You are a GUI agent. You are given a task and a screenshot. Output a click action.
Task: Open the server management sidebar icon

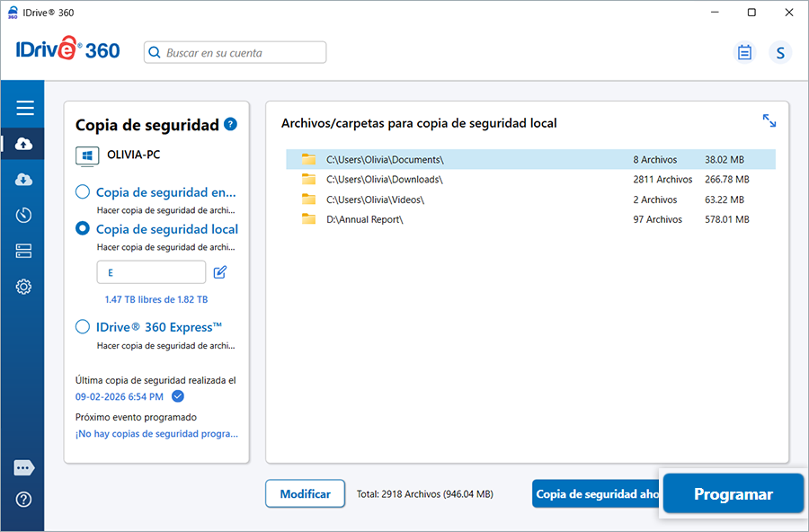24,251
